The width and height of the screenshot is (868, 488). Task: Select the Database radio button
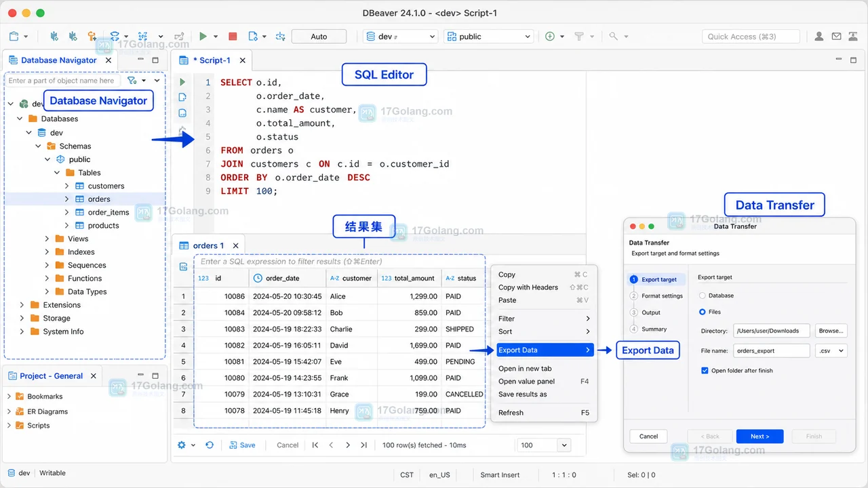coord(703,296)
